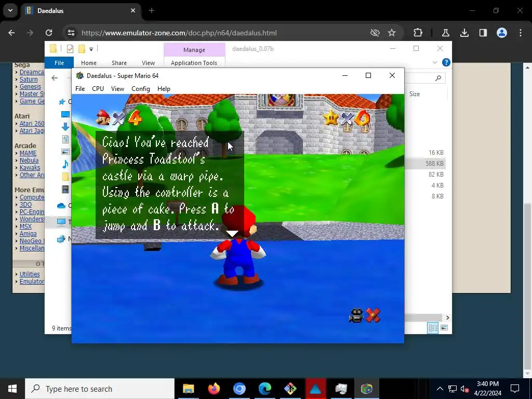Click the Explorer help question mark icon
Image resolution: width=532 pixels, height=399 pixels.
click(446, 62)
